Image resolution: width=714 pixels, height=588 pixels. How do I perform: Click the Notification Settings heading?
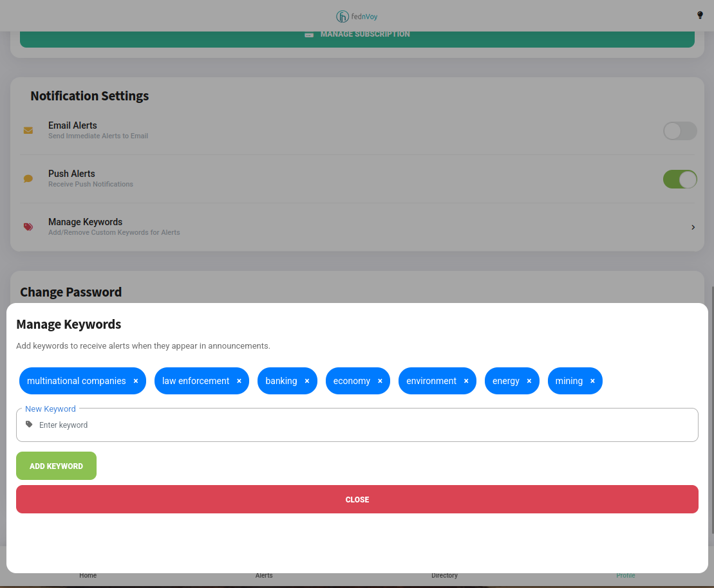pyautogui.click(x=89, y=96)
